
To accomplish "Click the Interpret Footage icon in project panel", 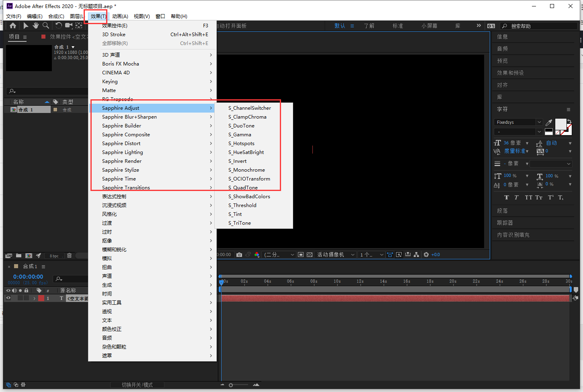I will tap(8, 256).
